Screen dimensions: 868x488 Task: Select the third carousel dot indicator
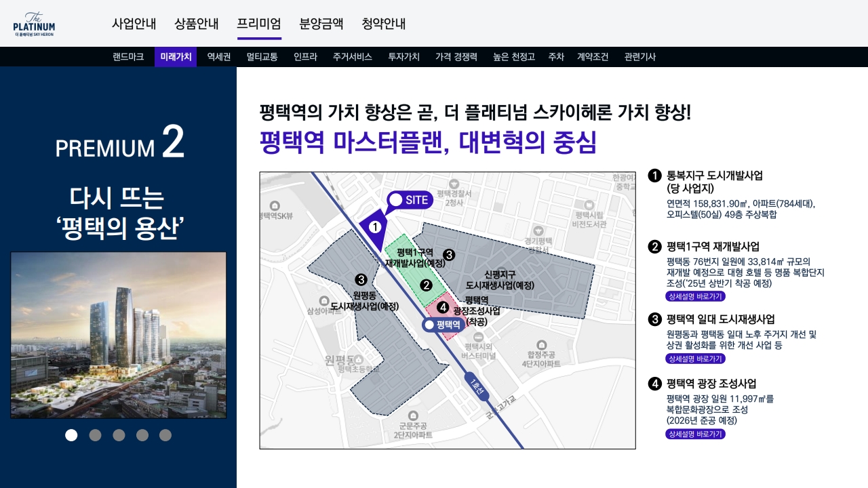tap(119, 435)
